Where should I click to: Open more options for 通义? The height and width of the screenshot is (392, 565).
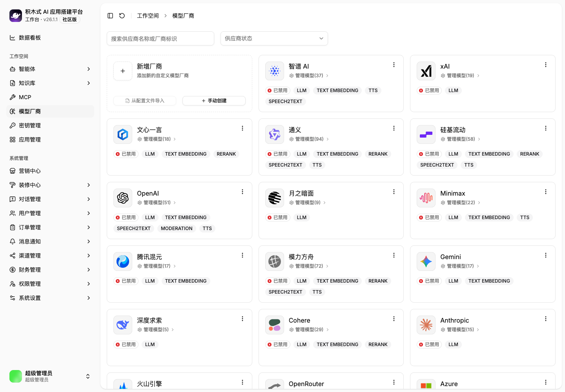coord(394,128)
